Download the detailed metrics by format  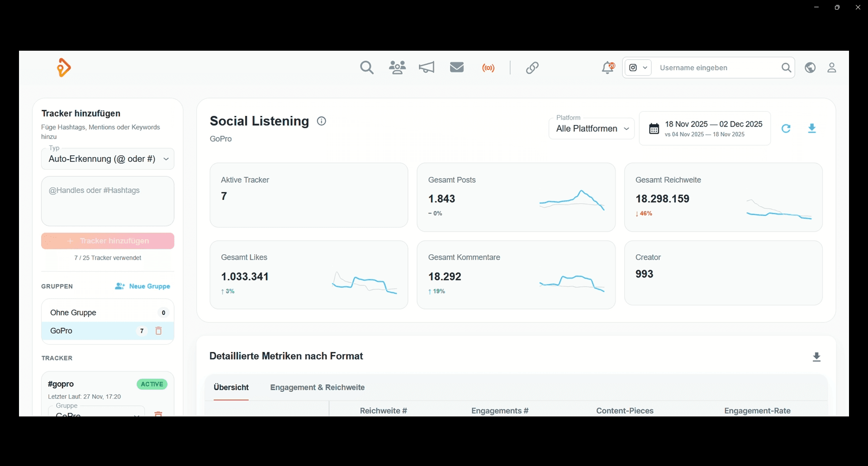coord(816,357)
